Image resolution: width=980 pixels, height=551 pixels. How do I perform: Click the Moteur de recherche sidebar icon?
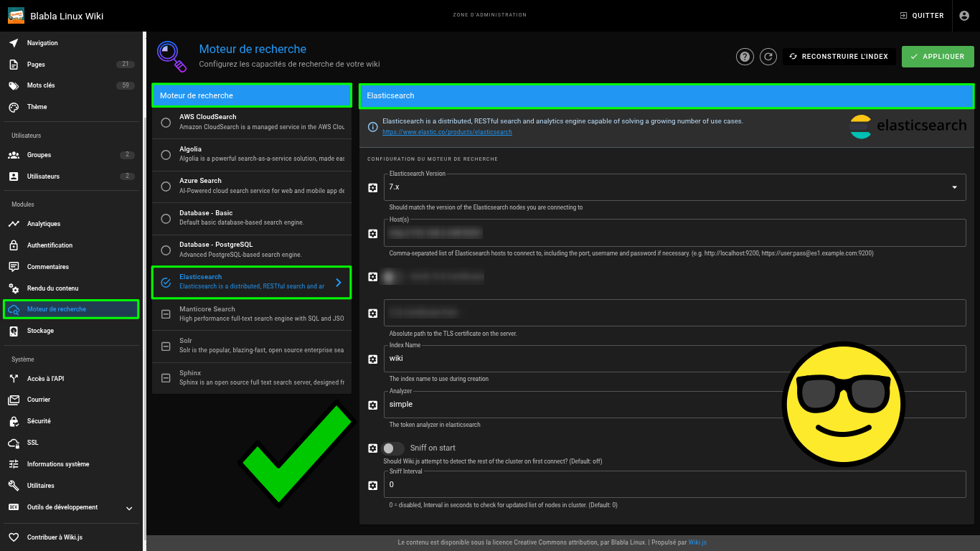pyautogui.click(x=14, y=310)
